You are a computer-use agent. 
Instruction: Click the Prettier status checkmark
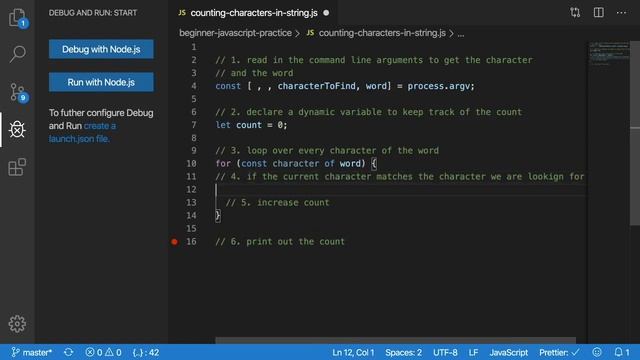pyautogui.click(x=559, y=352)
